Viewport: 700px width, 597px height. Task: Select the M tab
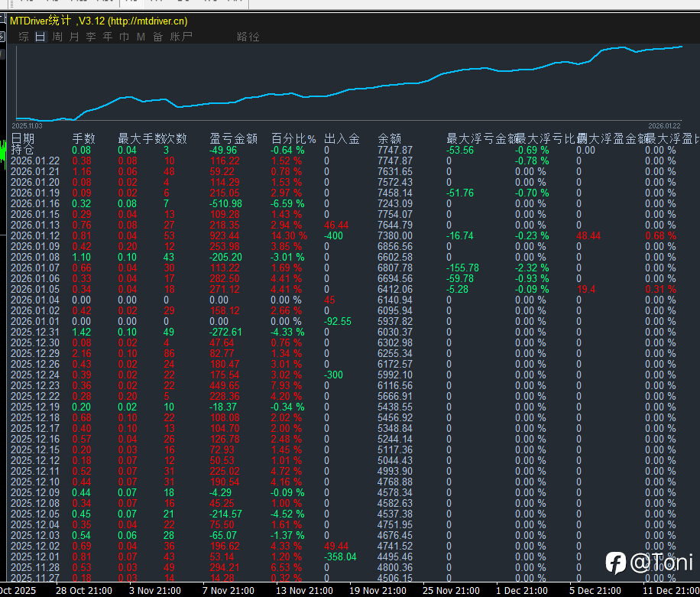click(141, 37)
